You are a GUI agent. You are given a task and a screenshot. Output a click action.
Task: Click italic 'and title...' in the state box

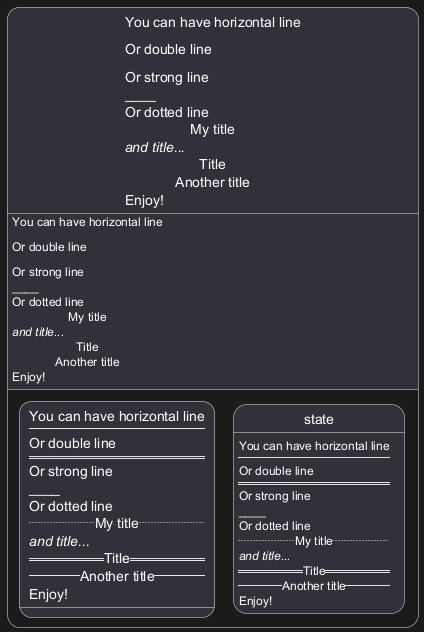(x=264, y=556)
